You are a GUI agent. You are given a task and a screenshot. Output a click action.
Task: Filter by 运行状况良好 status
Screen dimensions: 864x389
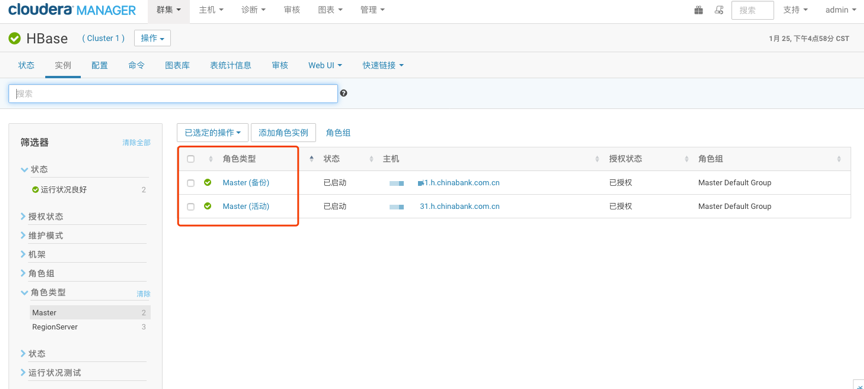[x=63, y=190]
